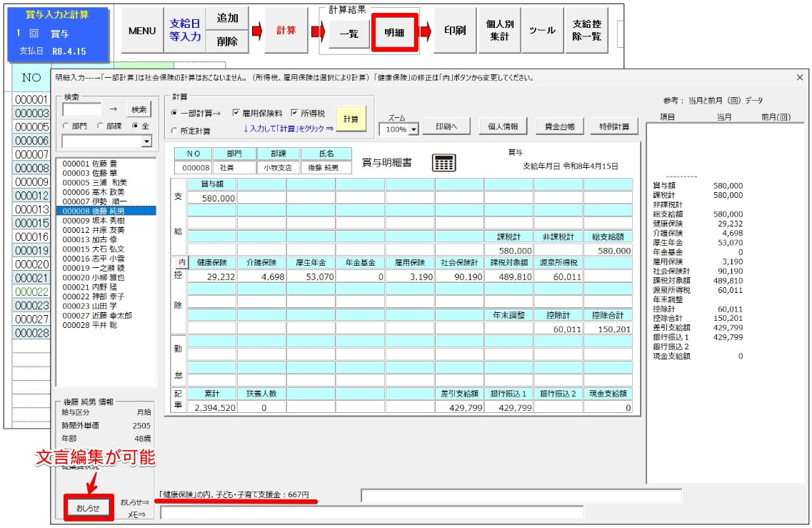Click the calculator icon beside 賞与明細書
Viewport: 812px width, 528px height.
443,163
